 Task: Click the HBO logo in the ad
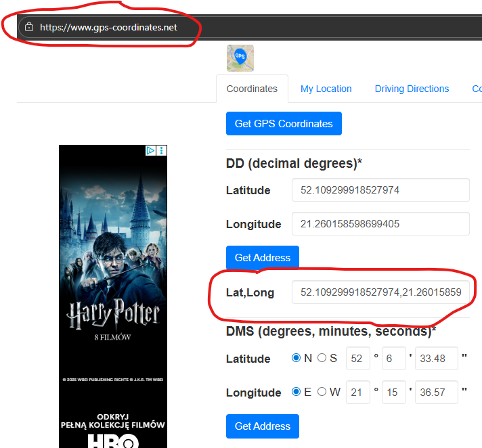pos(113,441)
